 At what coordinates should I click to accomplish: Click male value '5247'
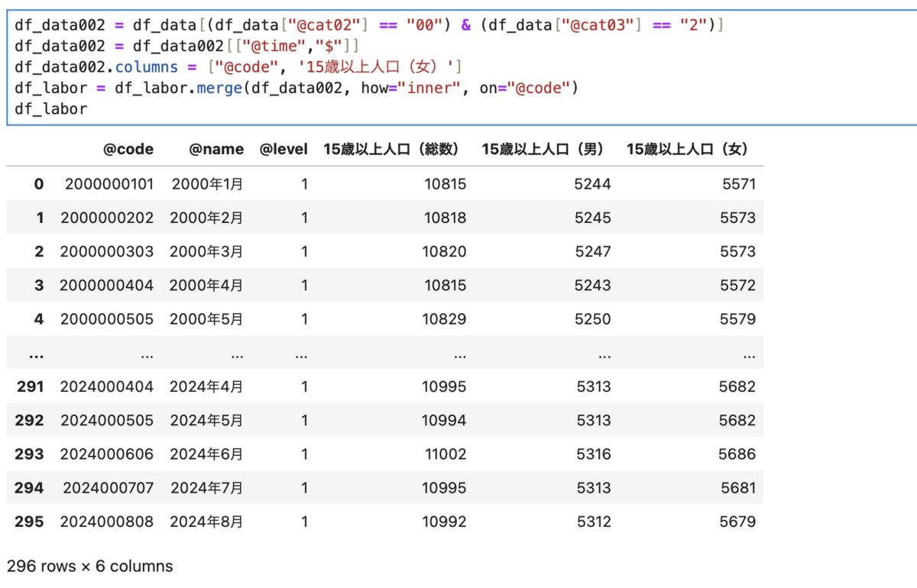point(593,251)
